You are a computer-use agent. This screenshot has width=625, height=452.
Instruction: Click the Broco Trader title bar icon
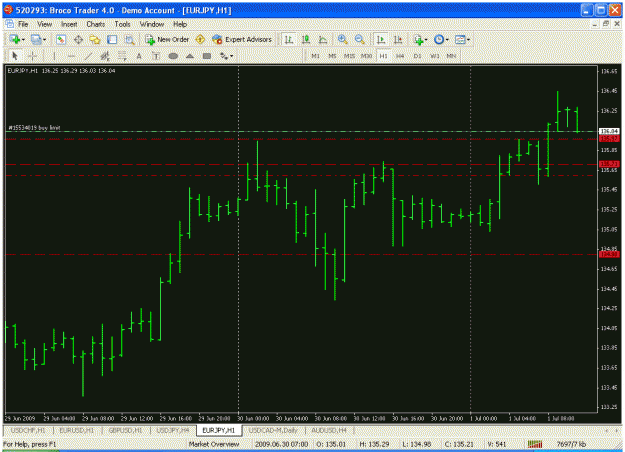8,10
